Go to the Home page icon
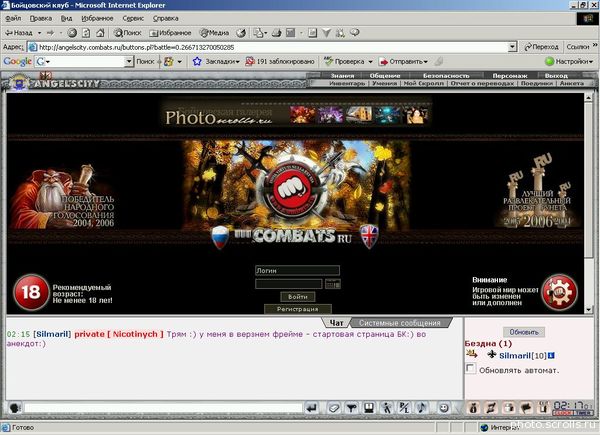 pyautogui.click(x=100, y=33)
